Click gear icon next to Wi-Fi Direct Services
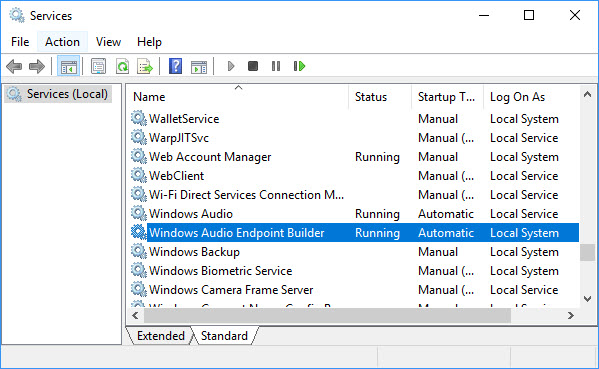Image resolution: width=599 pixels, height=369 pixels. [139, 194]
